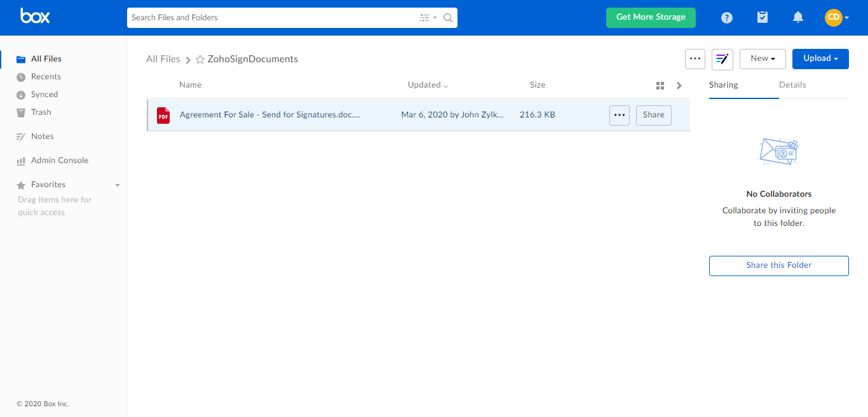Click the PDF file icon

163,115
